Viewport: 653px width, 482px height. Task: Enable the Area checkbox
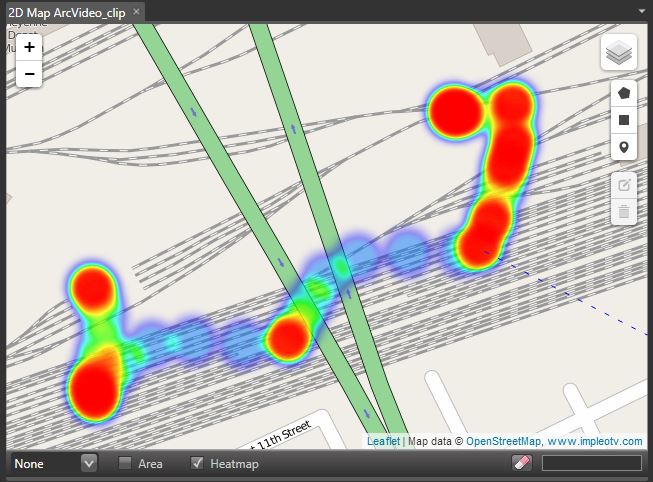tap(125, 463)
